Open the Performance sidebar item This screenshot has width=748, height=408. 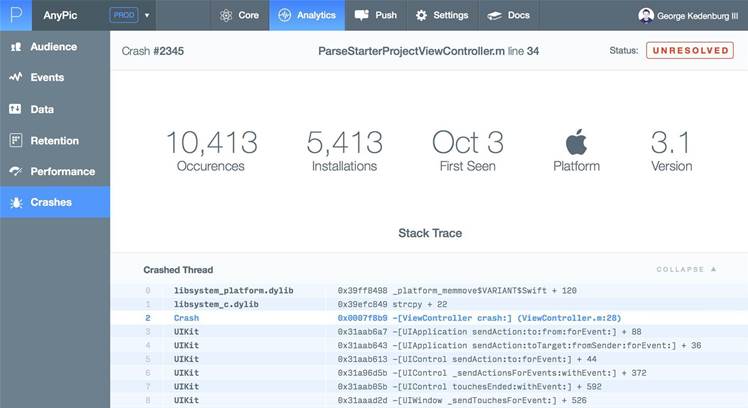click(62, 171)
